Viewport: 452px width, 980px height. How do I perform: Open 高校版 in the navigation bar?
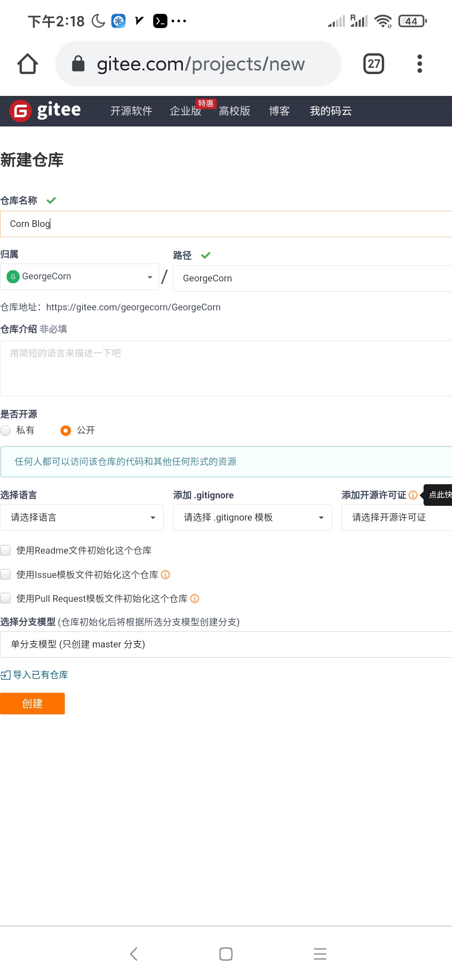click(x=234, y=111)
